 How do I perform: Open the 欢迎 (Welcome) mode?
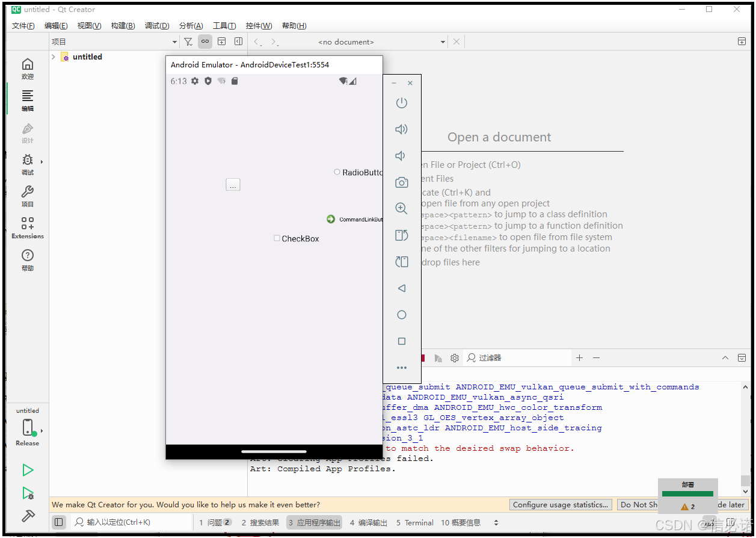pos(28,69)
